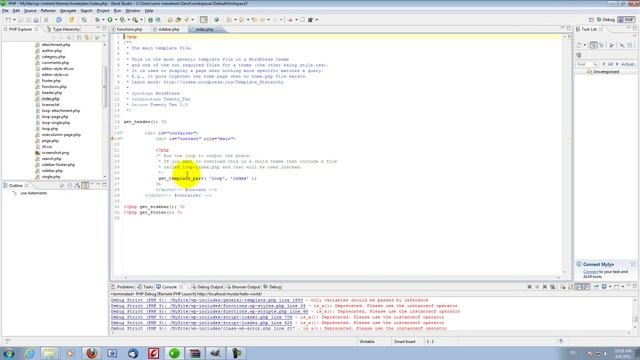Select loop-attachment.php in PHP Explorer

point(60,111)
